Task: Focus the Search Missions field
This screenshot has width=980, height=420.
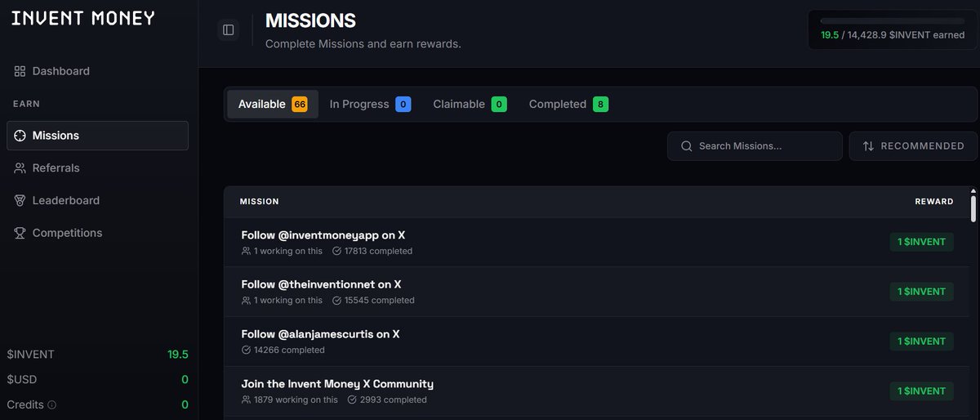Action: [755, 146]
